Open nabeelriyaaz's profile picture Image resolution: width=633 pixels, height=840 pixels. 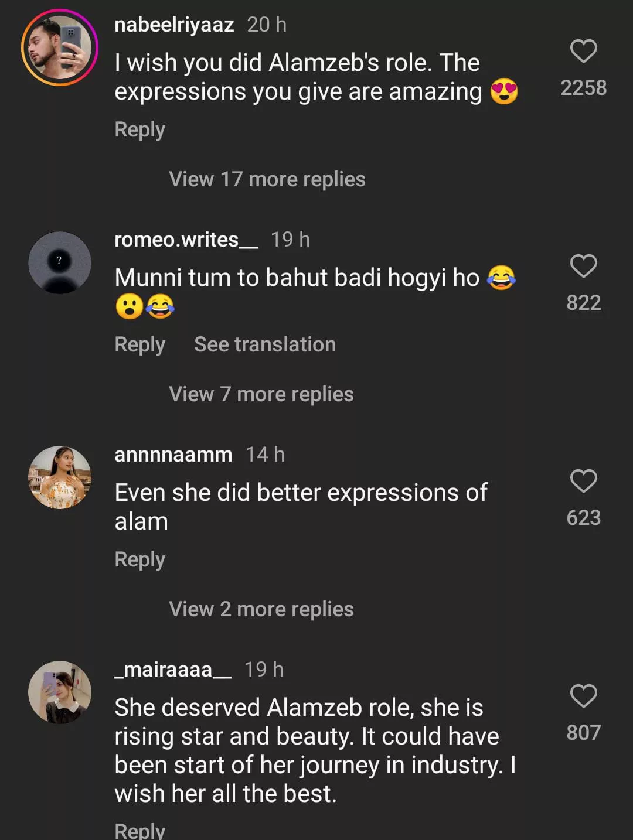[60, 47]
